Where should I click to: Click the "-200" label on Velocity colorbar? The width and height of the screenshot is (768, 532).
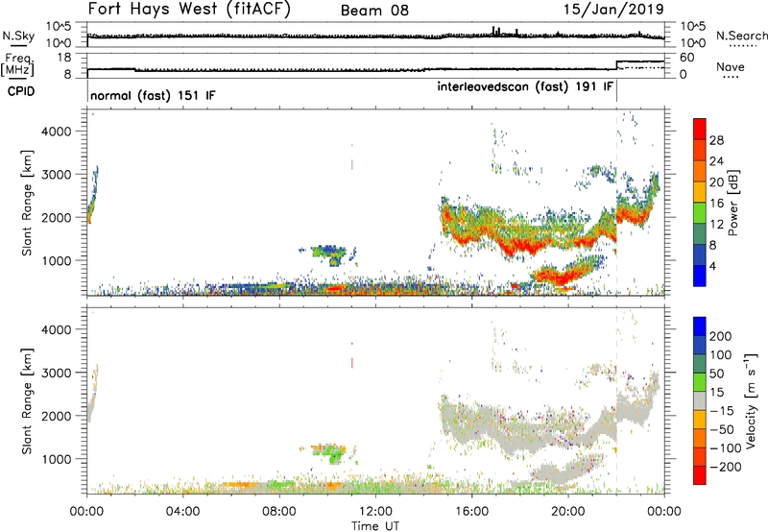[x=726, y=467]
